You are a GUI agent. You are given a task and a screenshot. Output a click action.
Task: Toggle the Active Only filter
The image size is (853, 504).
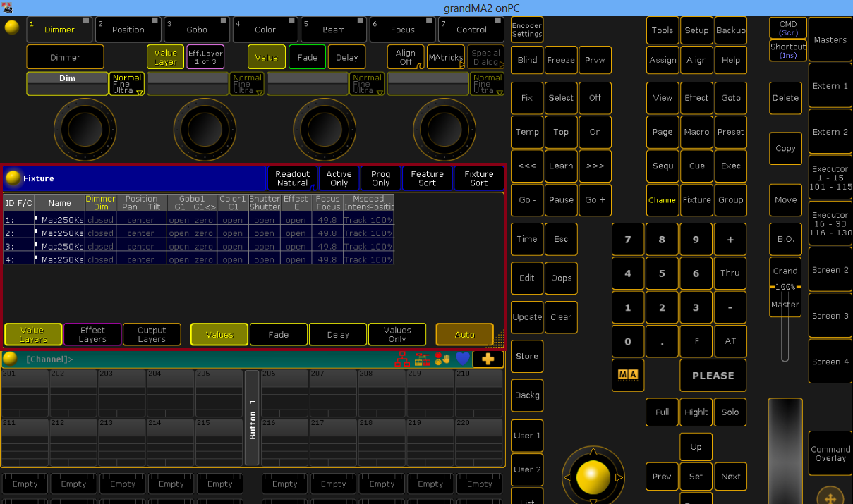(x=339, y=178)
